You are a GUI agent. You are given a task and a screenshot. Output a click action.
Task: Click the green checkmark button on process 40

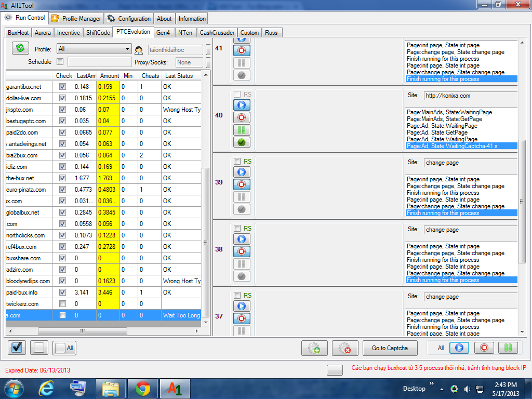coord(242,142)
